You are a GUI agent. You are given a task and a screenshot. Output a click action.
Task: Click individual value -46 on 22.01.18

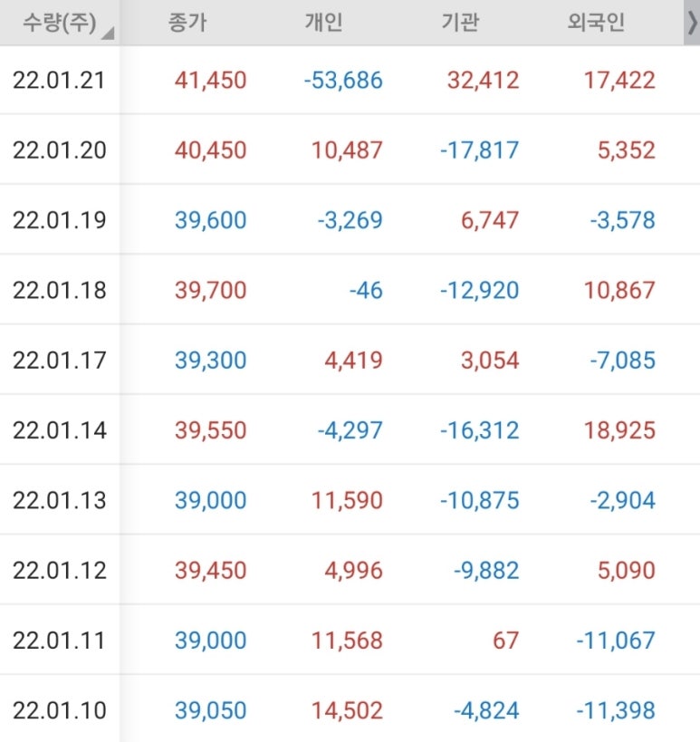click(366, 290)
